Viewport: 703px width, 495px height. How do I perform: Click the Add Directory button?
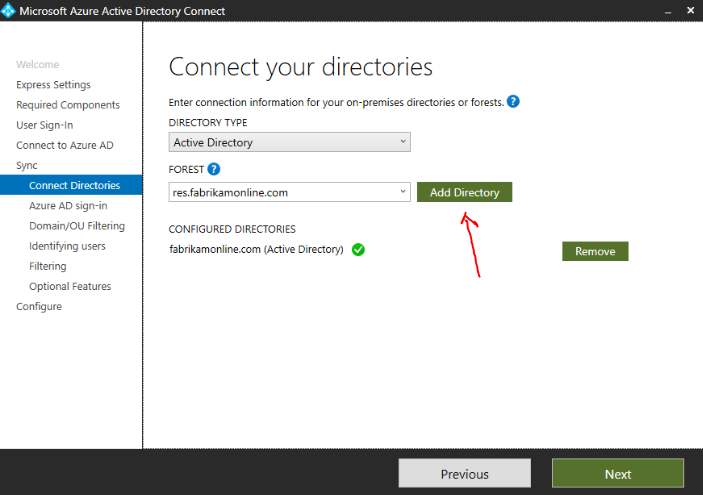[464, 192]
